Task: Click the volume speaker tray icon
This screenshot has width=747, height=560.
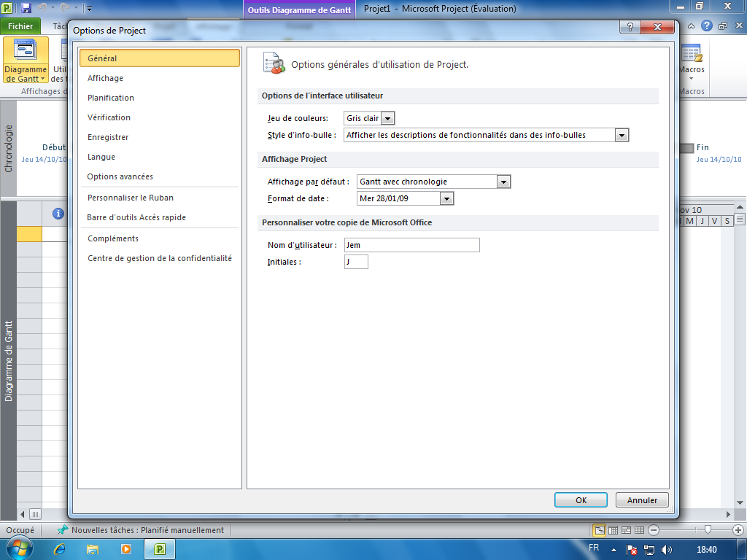Action: tap(667, 550)
